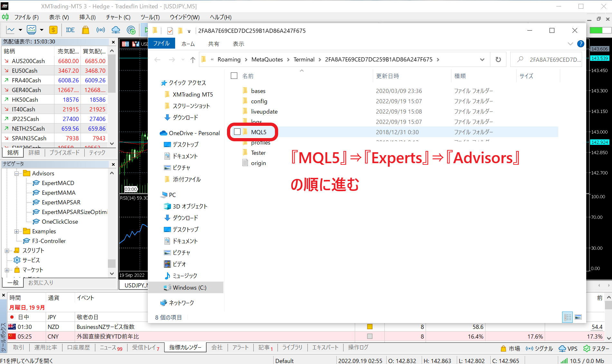Image resolution: width=612 pixels, height=364 pixels.
Task: Click the chart monitor toolbar icon
Action: 32,30
